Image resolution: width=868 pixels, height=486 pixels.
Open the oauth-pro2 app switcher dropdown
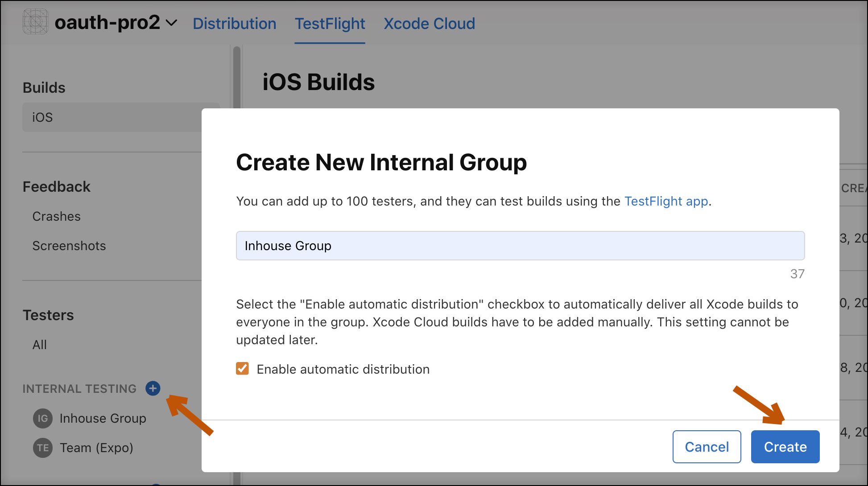tap(172, 23)
